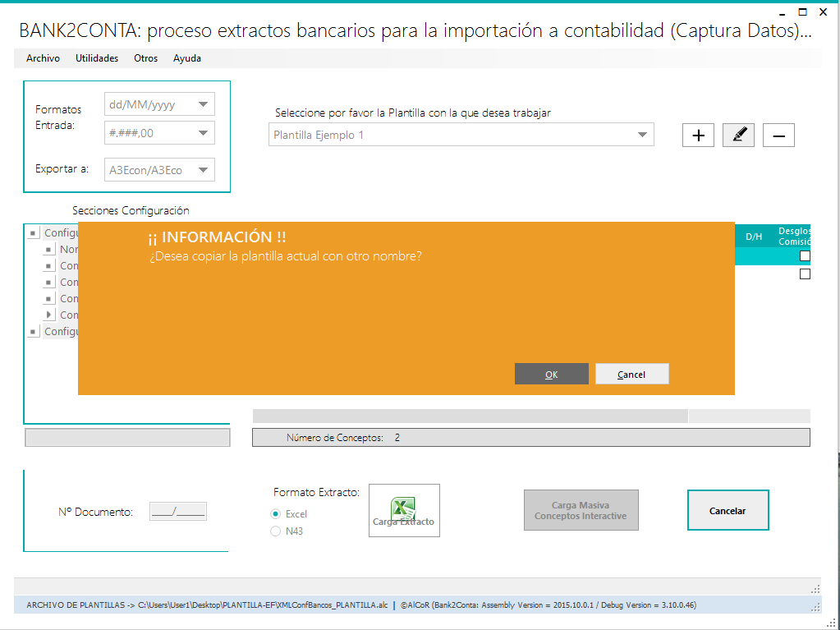Open the dd/MM/yyyy date format dropdown
Image resolution: width=840 pixels, height=630 pixels.
point(203,104)
